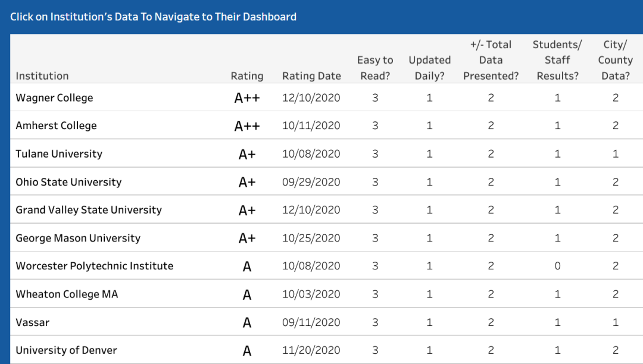
Task: Select Grand Valley State A+ rating
Action: 247,211
